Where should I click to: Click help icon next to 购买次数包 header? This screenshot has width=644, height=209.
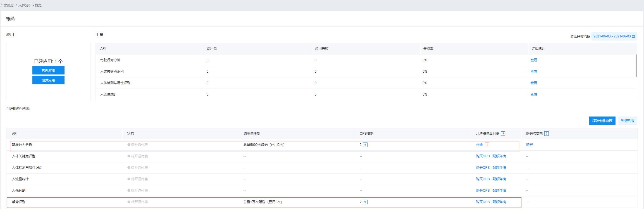coord(547,134)
